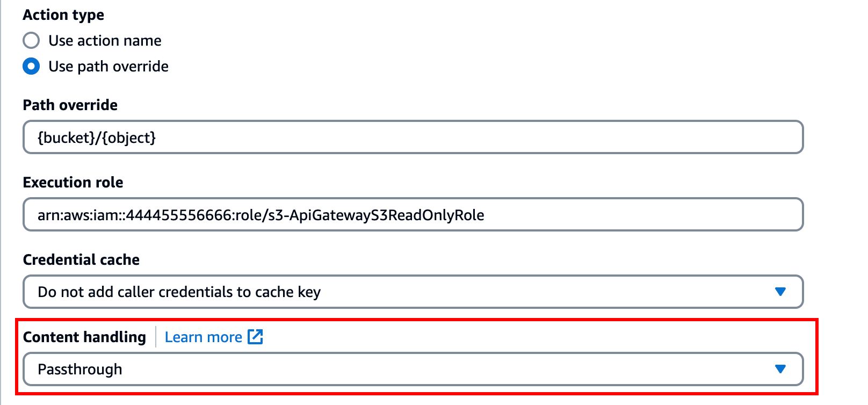Open the Credential cache dropdown

[413, 292]
